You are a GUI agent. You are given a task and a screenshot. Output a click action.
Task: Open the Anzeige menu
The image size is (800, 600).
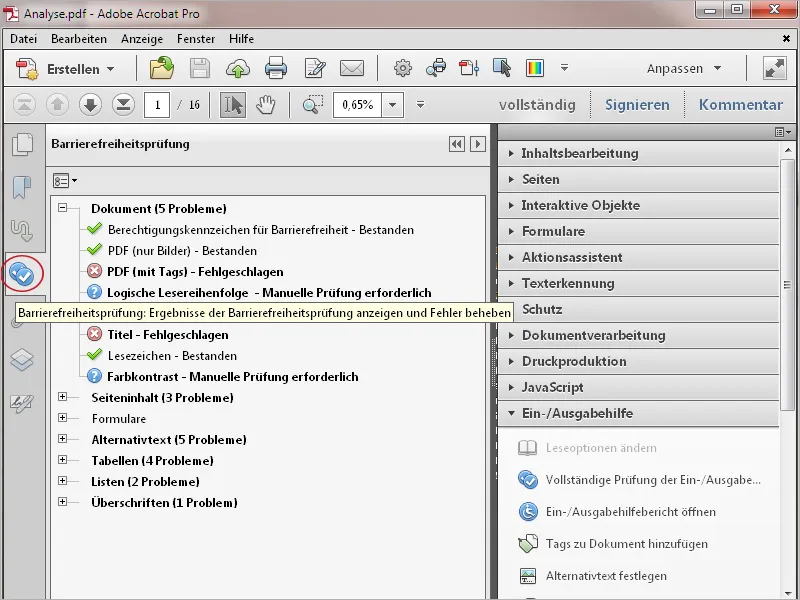(x=142, y=39)
